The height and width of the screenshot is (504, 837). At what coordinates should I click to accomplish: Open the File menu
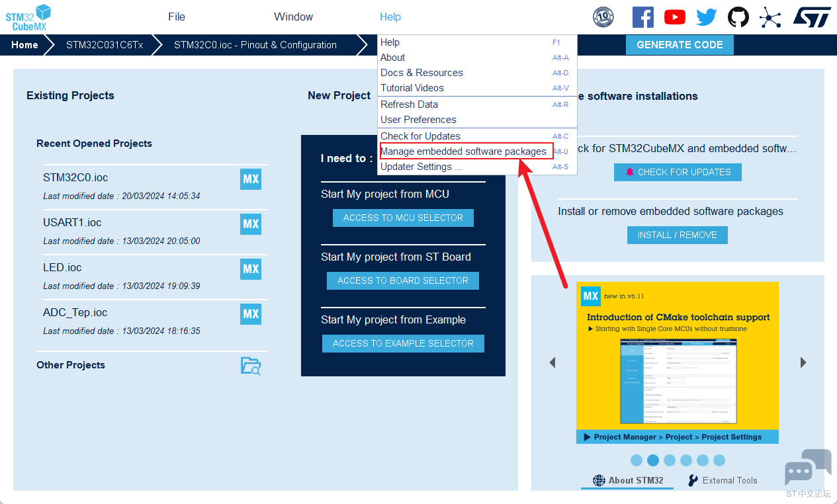pyautogui.click(x=177, y=17)
